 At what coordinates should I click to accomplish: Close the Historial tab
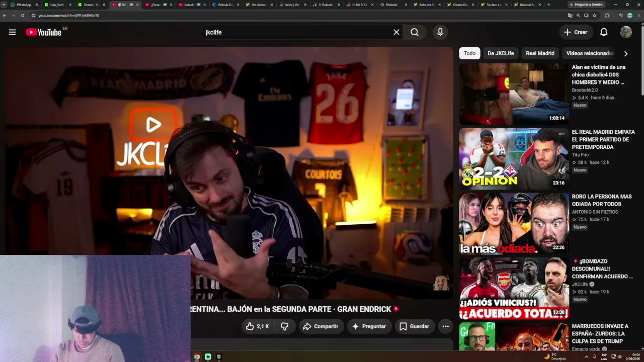406,5
